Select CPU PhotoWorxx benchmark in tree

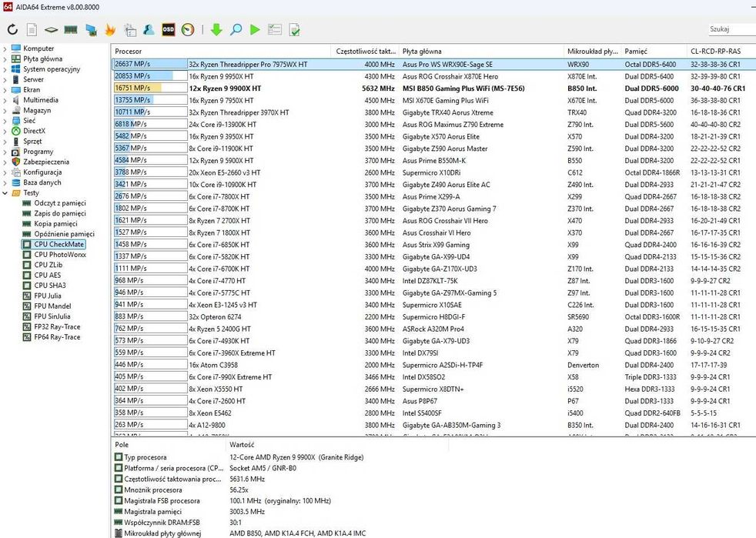click(59, 255)
